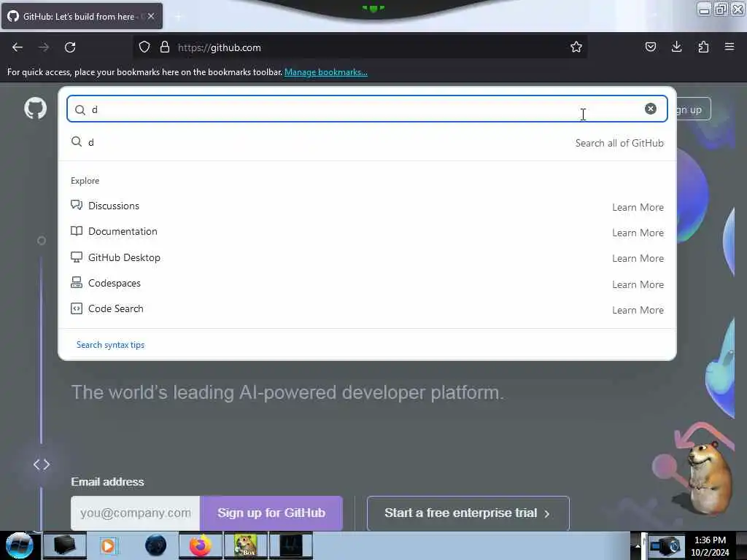Click the black box taskbar icon
Screen dimensions: 747x560
point(64,545)
